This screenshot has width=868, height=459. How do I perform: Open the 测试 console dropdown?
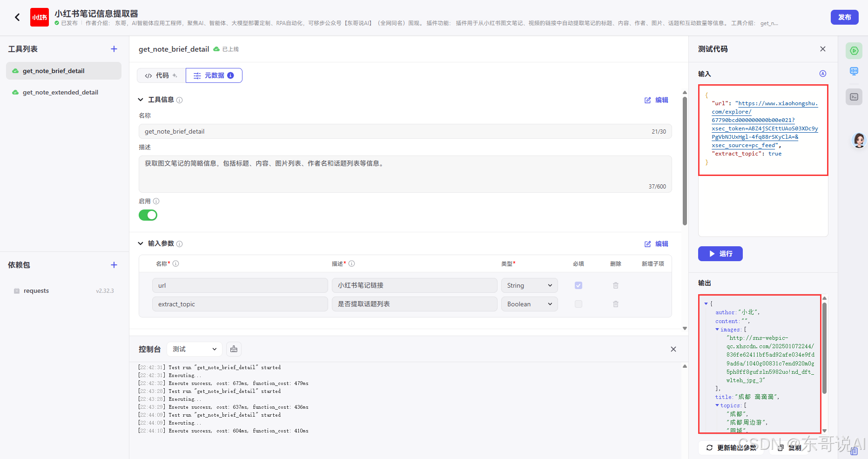pos(195,349)
